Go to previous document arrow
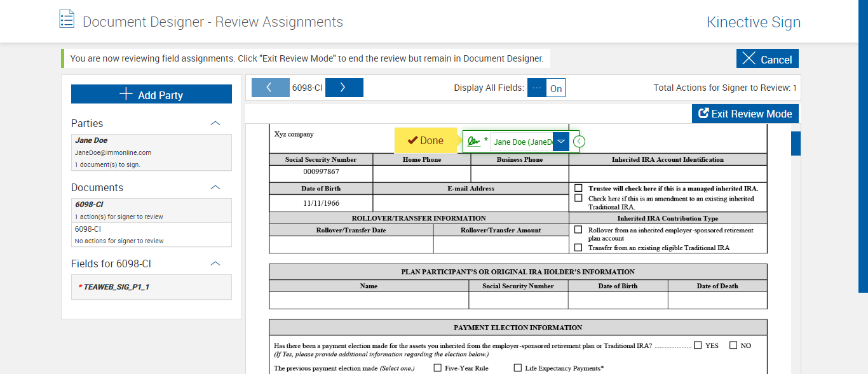The image size is (868, 374). tap(270, 88)
